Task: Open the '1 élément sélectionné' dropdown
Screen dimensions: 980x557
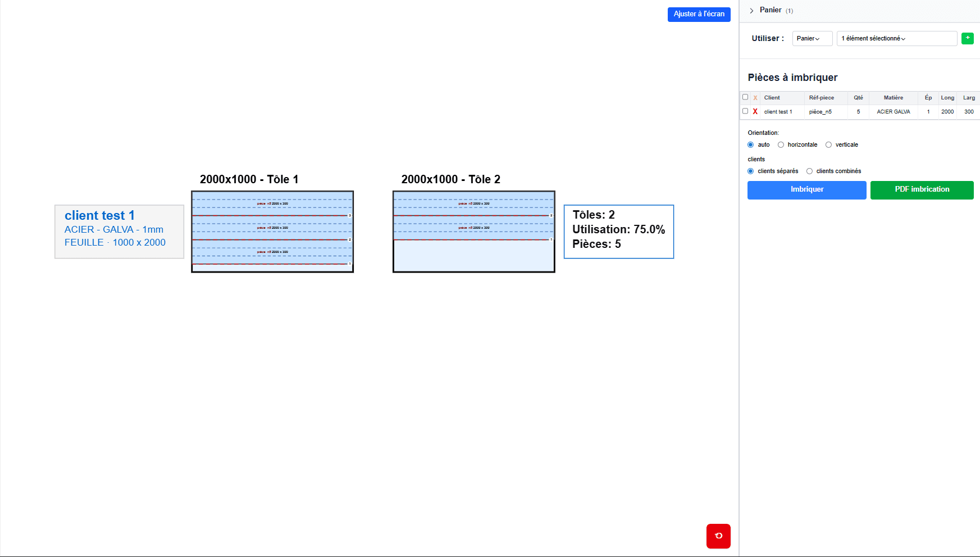Action: click(x=896, y=38)
